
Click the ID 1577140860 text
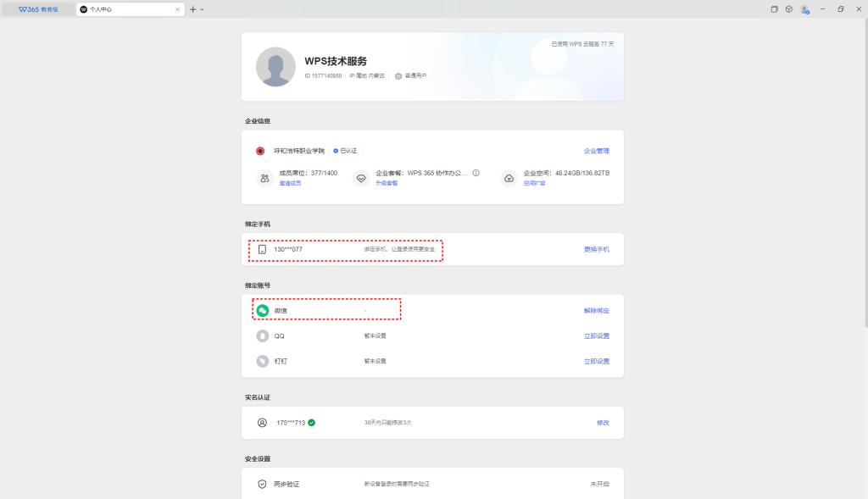323,75
